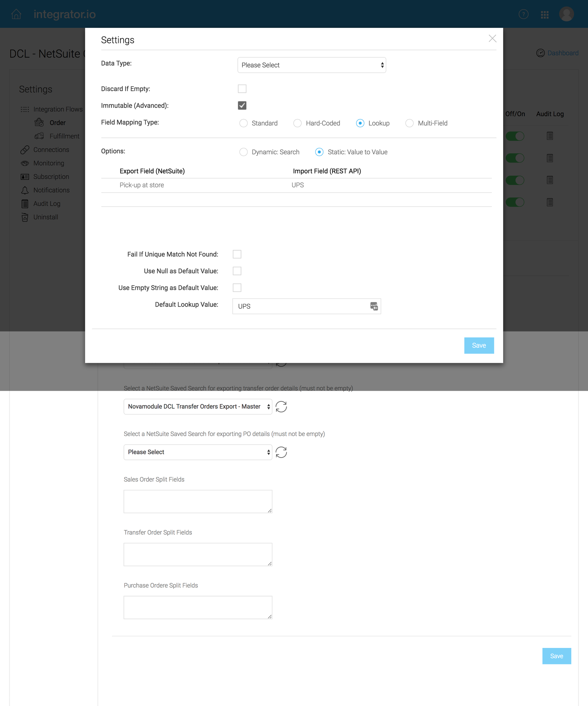
Task: Select Hard-Coded field mapping type
Action: pos(297,123)
